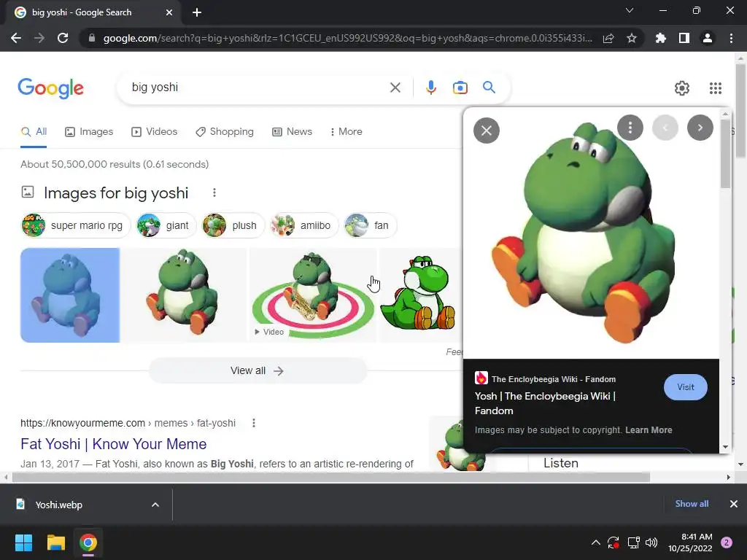Select the blue highlighted Yoshi thumbnail
This screenshot has width=747, height=560.
coord(70,295)
